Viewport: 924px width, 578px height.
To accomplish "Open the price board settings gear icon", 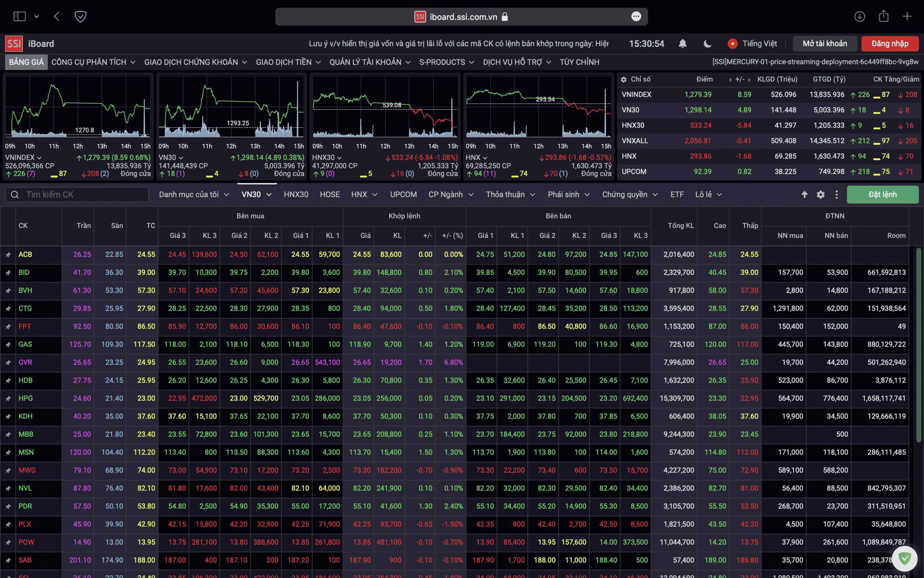I will [820, 195].
